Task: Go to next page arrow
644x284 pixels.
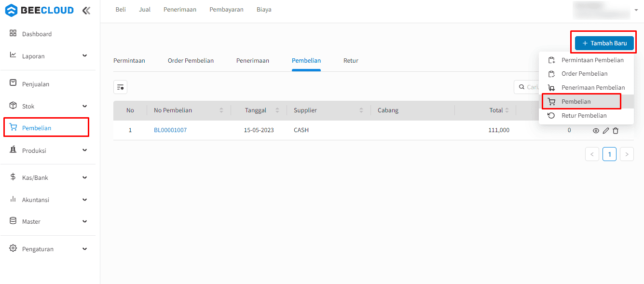Action: tap(627, 154)
